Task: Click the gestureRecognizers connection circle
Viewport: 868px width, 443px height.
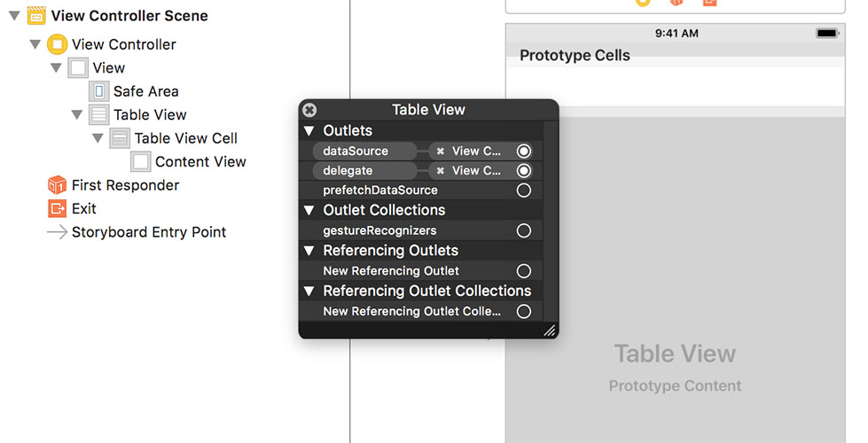Action: [x=524, y=230]
